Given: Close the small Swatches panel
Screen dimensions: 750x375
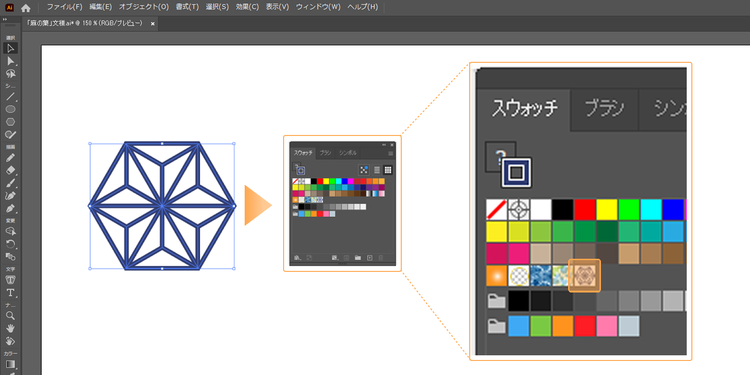Looking at the screenshot, I should tap(392, 145).
